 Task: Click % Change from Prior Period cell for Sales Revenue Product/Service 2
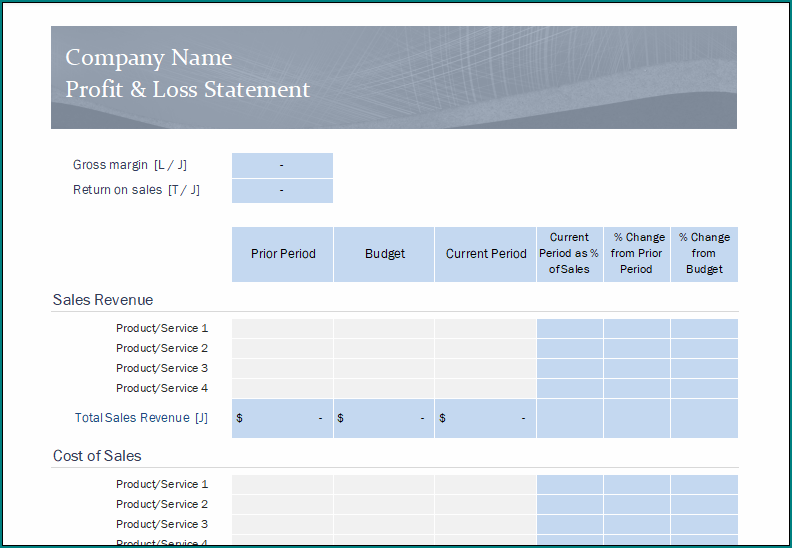point(637,348)
